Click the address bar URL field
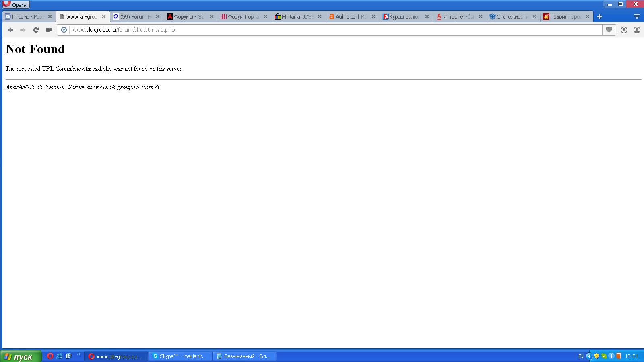This screenshot has height=362, width=644. [x=336, y=30]
